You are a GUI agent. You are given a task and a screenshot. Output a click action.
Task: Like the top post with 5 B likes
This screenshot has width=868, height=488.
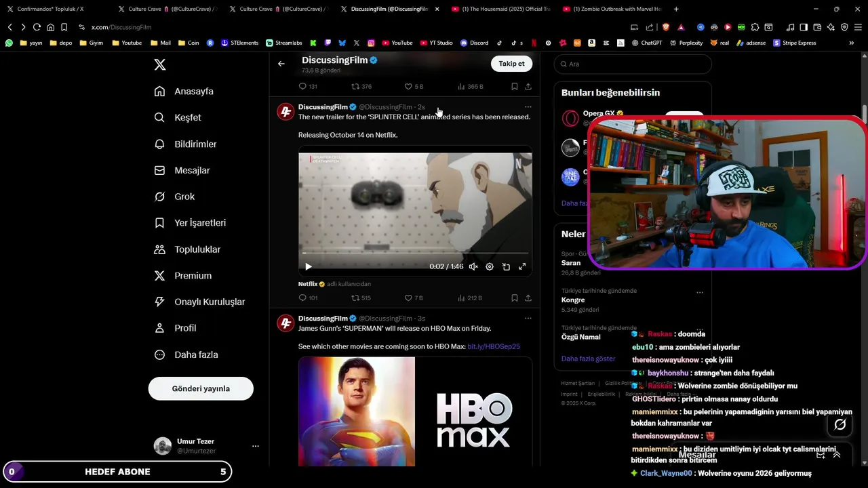point(414,87)
